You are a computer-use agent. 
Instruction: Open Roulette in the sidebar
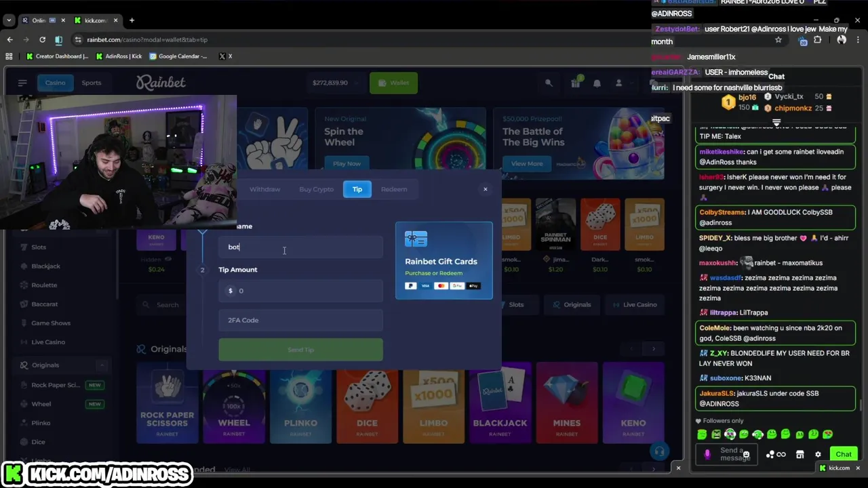tap(44, 285)
